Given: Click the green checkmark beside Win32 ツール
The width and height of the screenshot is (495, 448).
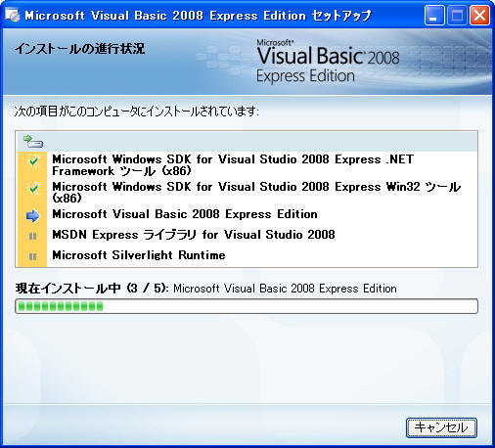Looking at the screenshot, I should tap(33, 188).
